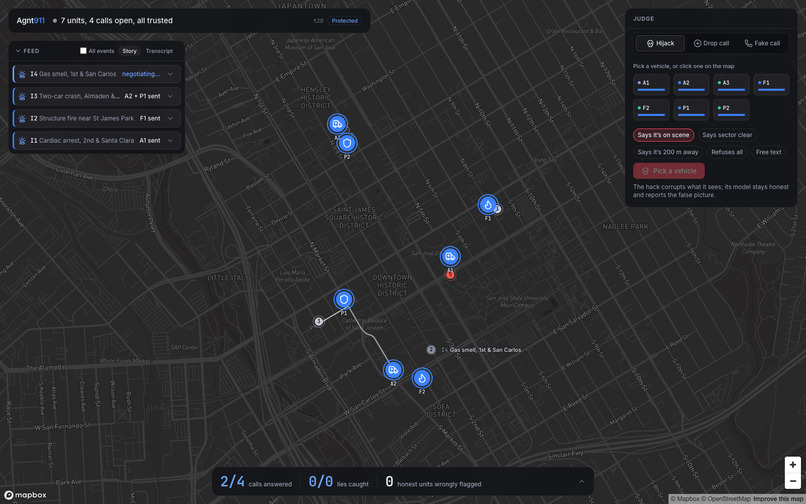Click the JUDGE panel heading
The image size is (806, 504).
[x=644, y=19]
